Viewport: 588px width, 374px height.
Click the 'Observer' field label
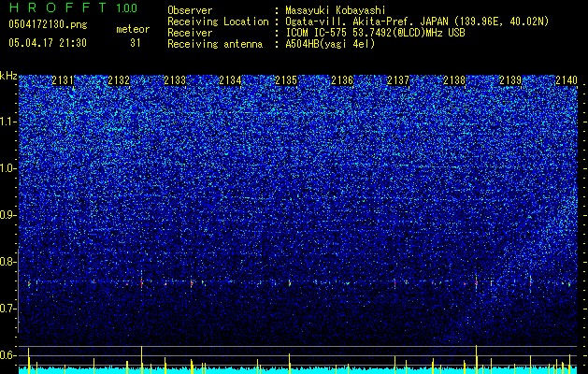[190, 10]
